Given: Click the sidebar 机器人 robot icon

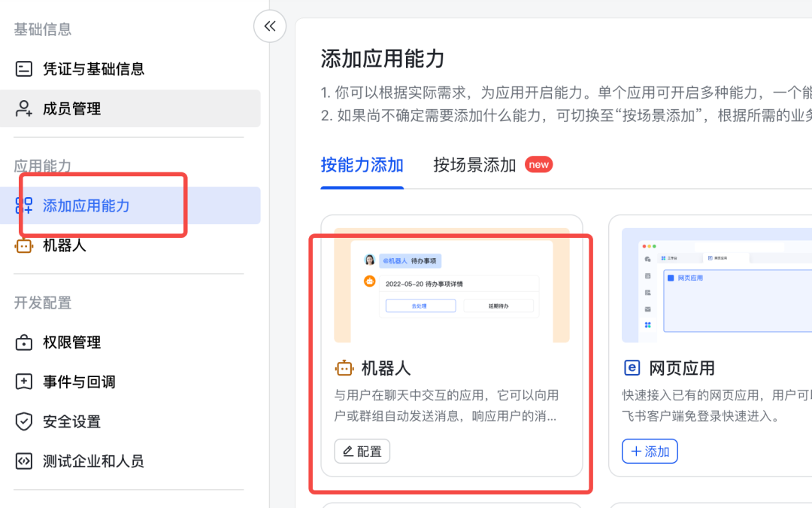Looking at the screenshot, I should pos(24,245).
